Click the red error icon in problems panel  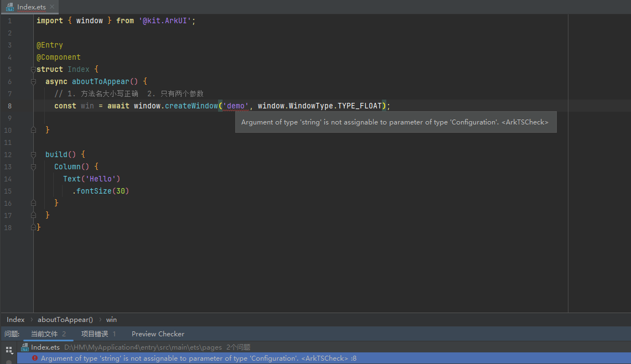click(35, 358)
